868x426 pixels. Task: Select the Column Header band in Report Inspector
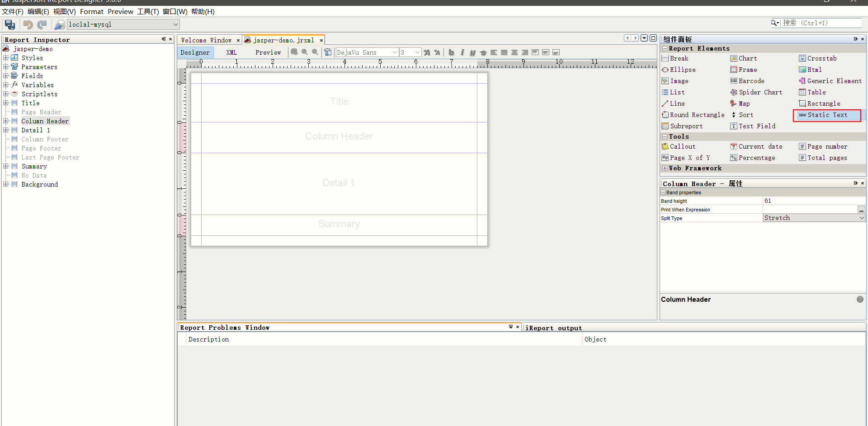point(45,121)
